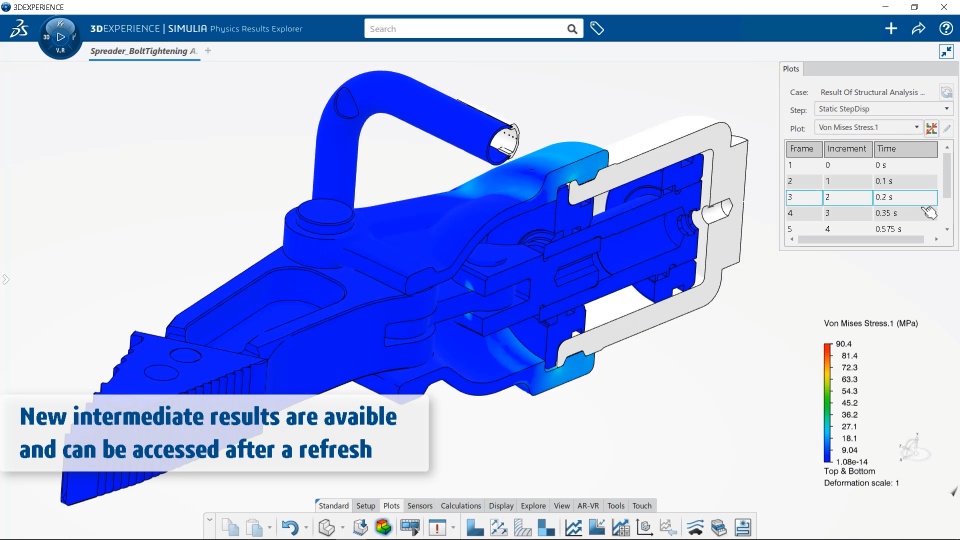The height and width of the screenshot is (540, 960).
Task: Click the chart-from-plot icon
Action: tap(597, 527)
